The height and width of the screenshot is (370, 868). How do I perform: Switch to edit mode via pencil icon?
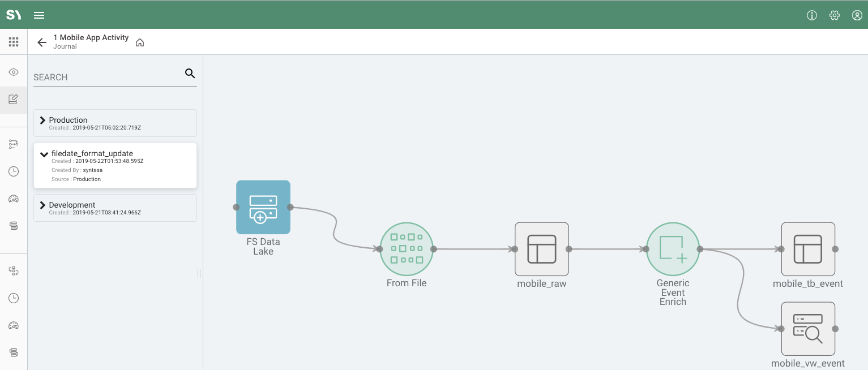coord(14,100)
